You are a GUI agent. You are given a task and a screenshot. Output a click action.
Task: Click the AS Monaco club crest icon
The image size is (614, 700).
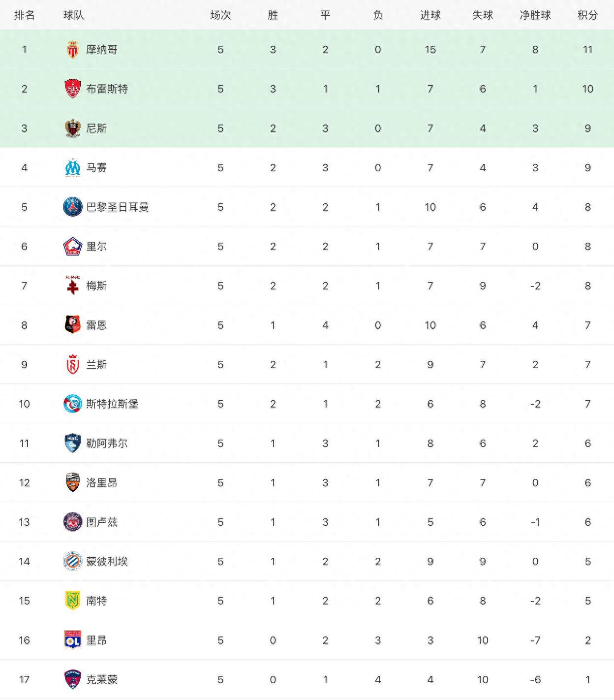coord(73,49)
